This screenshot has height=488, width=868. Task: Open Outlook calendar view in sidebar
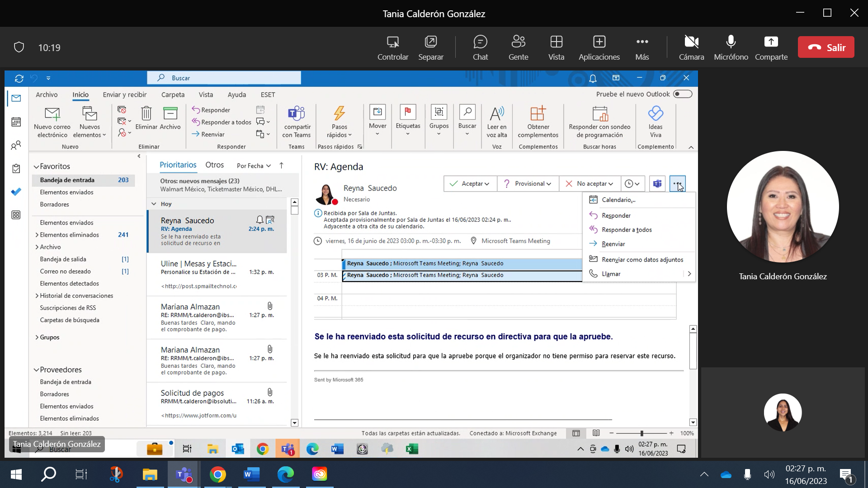16,122
